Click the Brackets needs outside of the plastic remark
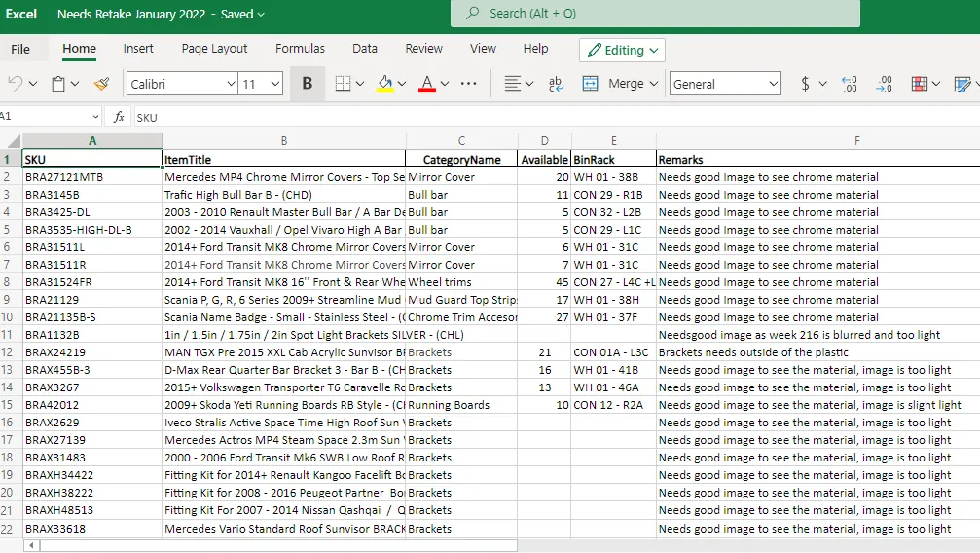This screenshot has width=980, height=553. 818,352
